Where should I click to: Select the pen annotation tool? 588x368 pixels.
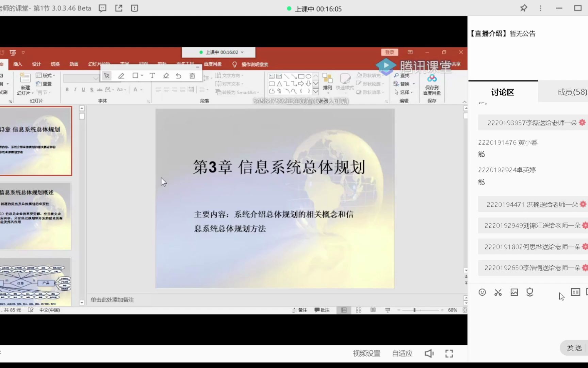coord(121,76)
